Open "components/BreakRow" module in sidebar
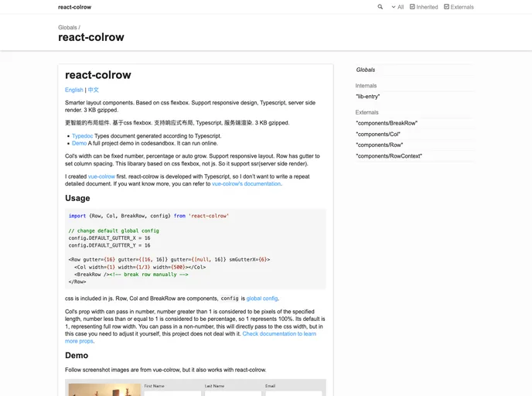 tap(387, 123)
